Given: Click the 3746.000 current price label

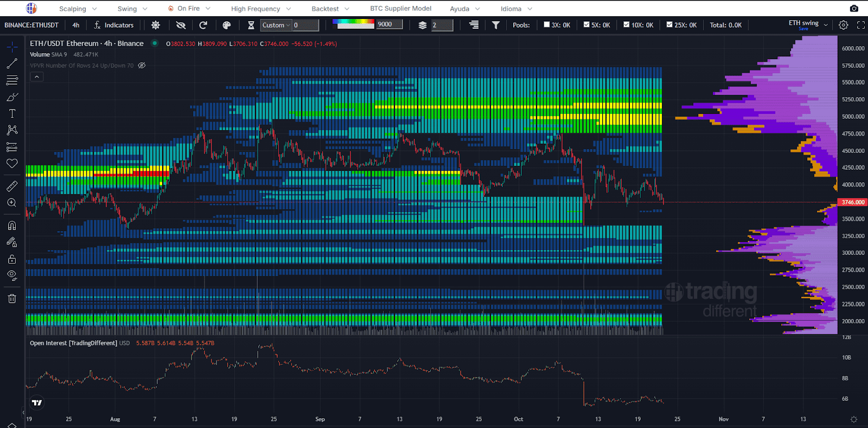Looking at the screenshot, I should (x=853, y=202).
